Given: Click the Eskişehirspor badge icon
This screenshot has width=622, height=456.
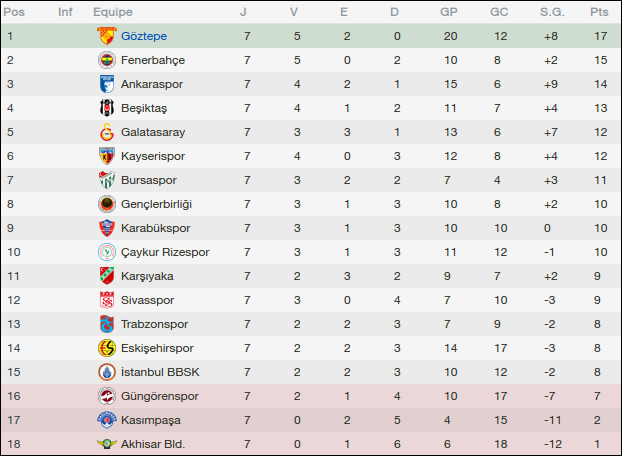Looking at the screenshot, I should (x=106, y=348).
